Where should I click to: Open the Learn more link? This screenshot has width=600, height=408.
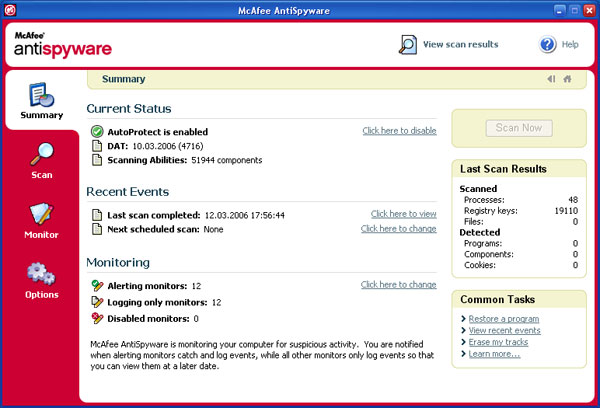pyautogui.click(x=494, y=354)
